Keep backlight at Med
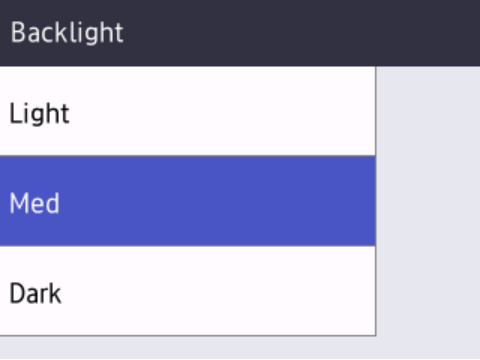The image size is (480, 360). coord(188,201)
